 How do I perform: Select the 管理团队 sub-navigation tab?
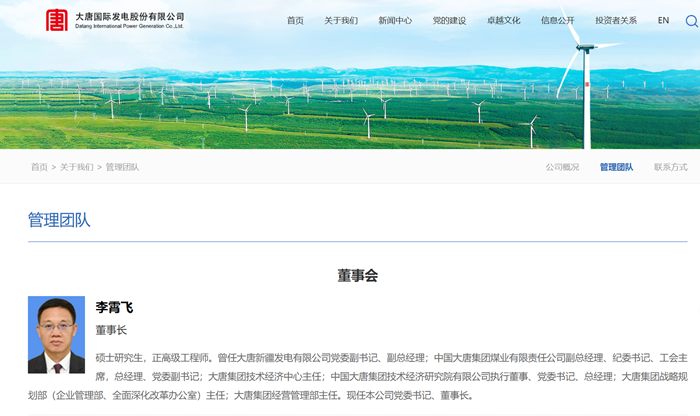click(616, 167)
